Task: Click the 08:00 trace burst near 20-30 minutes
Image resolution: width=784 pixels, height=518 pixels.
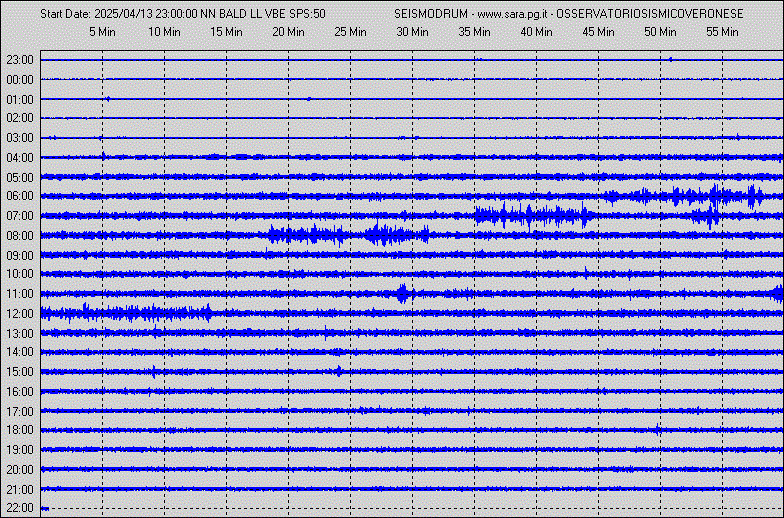Action: 348,234
